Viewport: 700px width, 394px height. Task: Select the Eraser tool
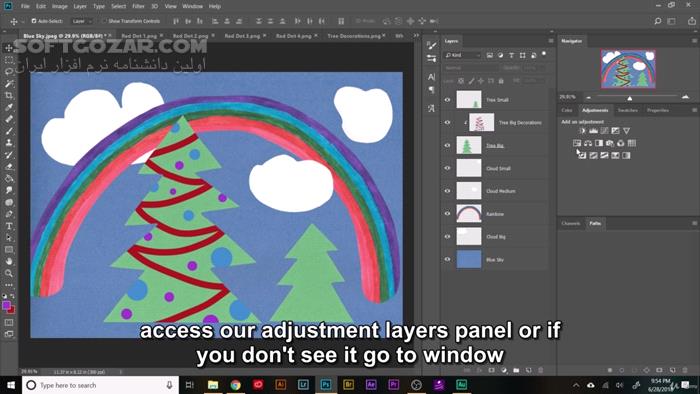(9, 166)
